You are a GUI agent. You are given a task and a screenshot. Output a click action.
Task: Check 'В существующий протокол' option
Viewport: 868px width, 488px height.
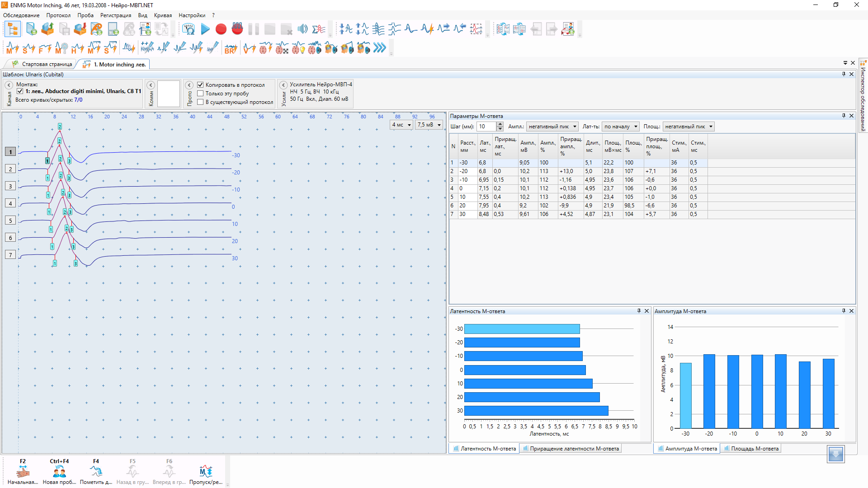[200, 102]
